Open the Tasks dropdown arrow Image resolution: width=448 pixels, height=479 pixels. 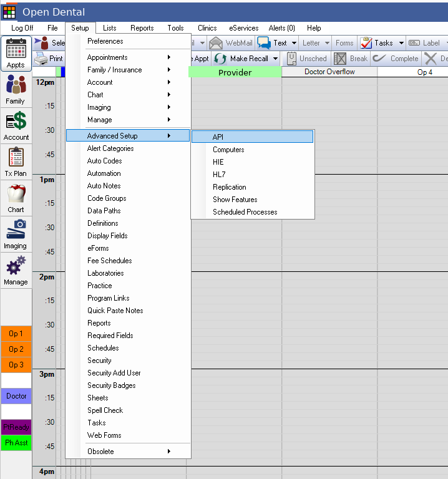pyautogui.click(x=401, y=43)
